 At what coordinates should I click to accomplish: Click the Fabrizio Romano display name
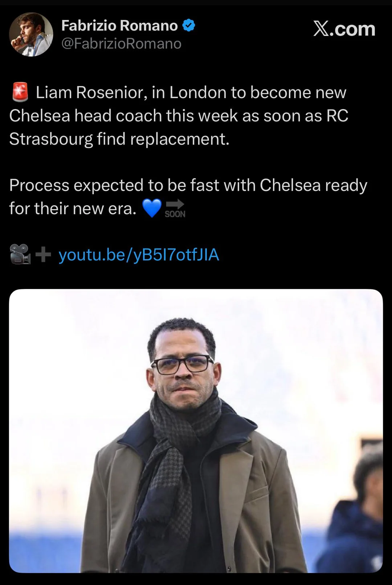click(119, 26)
